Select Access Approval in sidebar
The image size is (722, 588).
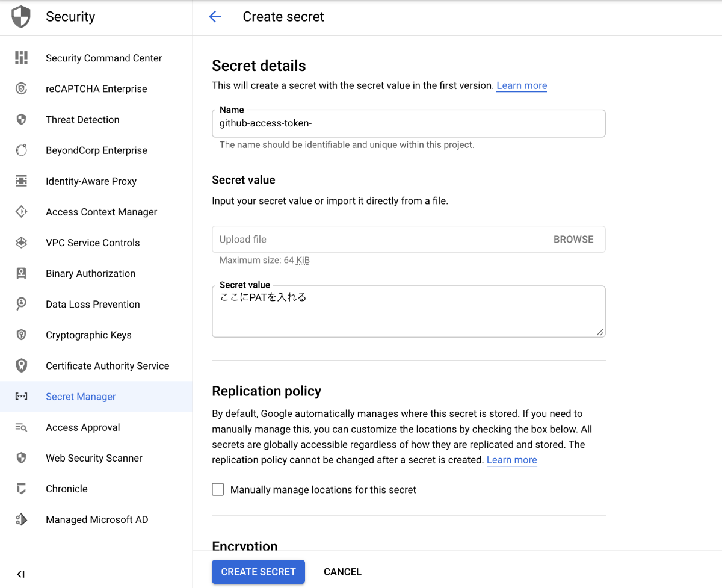96,427
